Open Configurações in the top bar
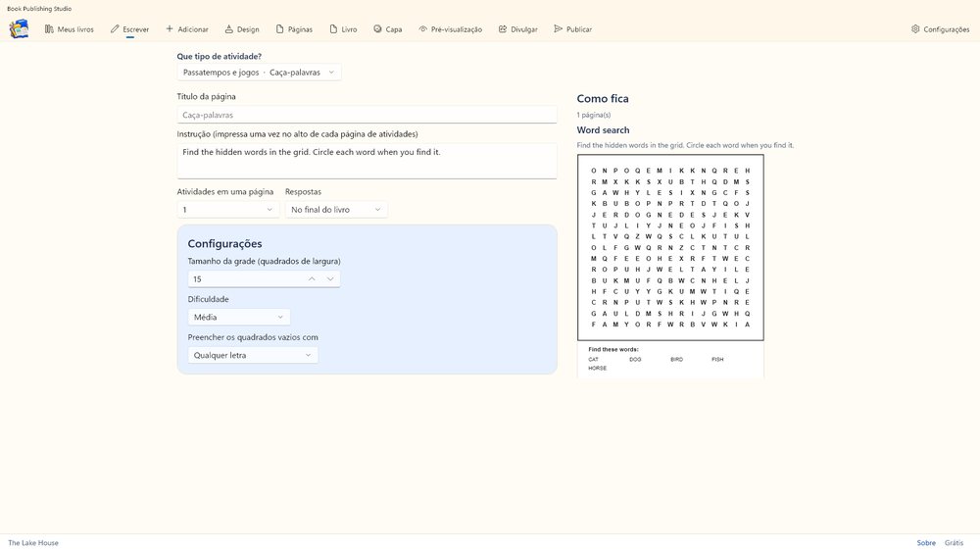The height and width of the screenshot is (551, 980). 941,29
